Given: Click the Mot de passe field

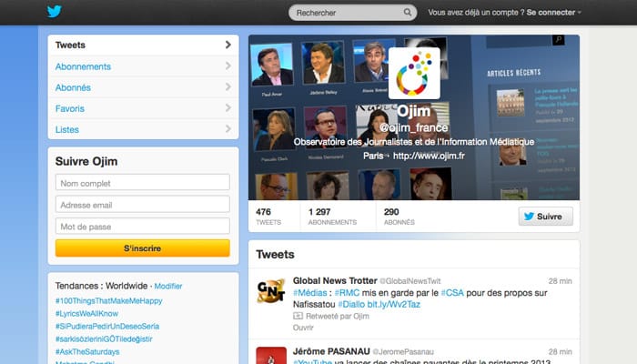Looking at the screenshot, I should pos(142,226).
